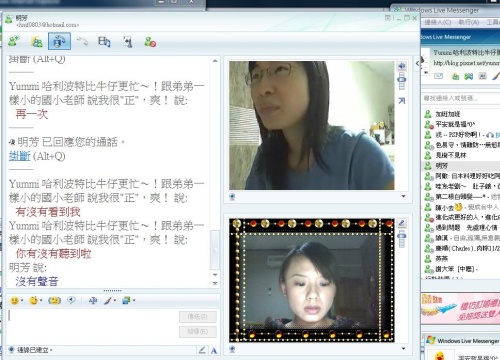Viewport: 500px width, 360px height.
Task: Open the background picture picker icon
Action: click(126, 300)
